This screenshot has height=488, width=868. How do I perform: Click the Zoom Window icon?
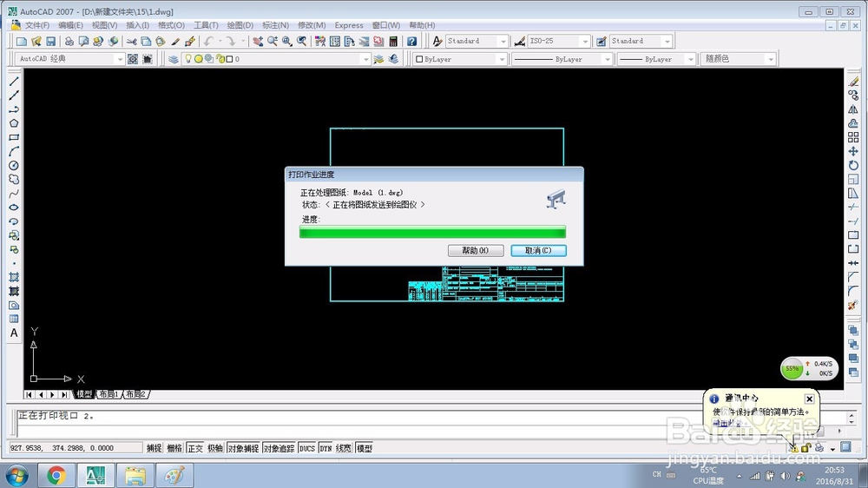click(x=286, y=41)
